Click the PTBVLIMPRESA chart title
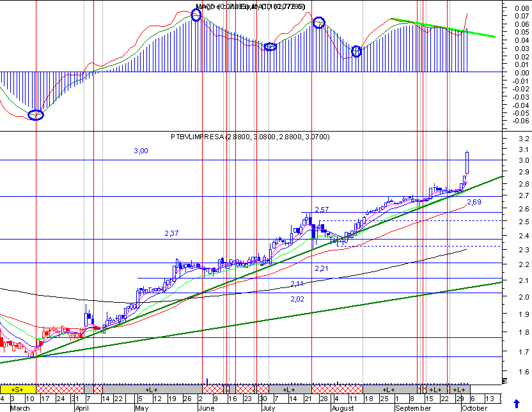Image resolution: width=532 pixels, height=412 pixels. (250, 137)
